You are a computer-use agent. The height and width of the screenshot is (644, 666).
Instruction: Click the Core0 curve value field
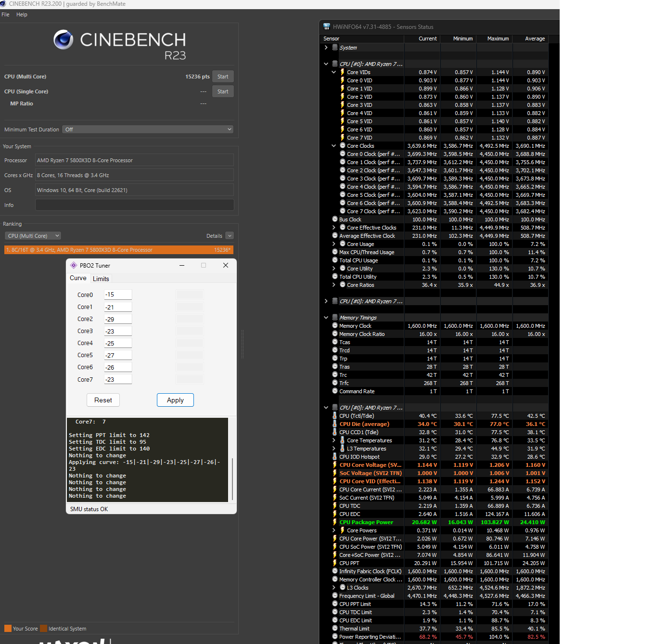click(x=118, y=295)
